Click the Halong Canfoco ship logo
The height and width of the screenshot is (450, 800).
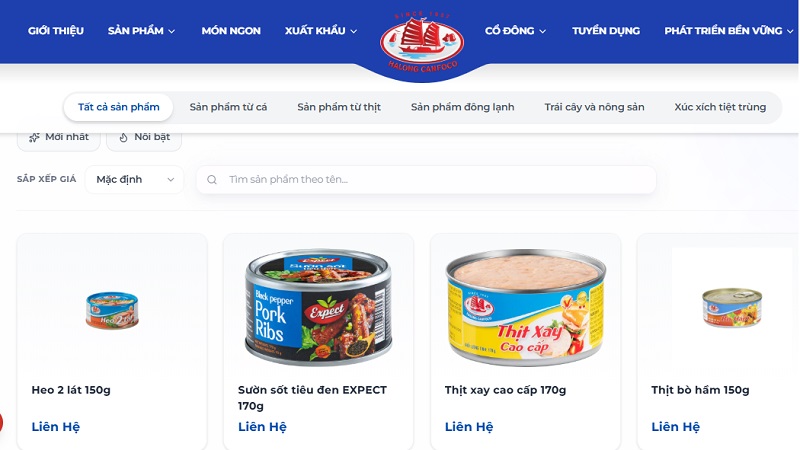pos(422,42)
